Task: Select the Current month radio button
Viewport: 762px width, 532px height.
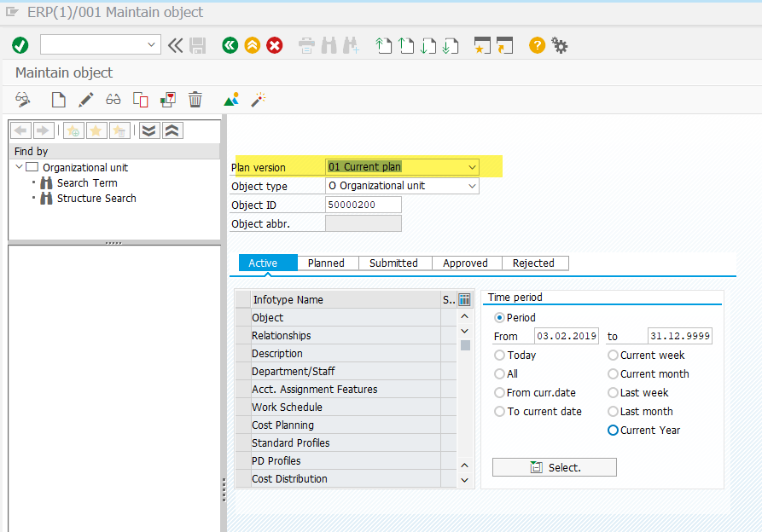Action: pos(613,373)
